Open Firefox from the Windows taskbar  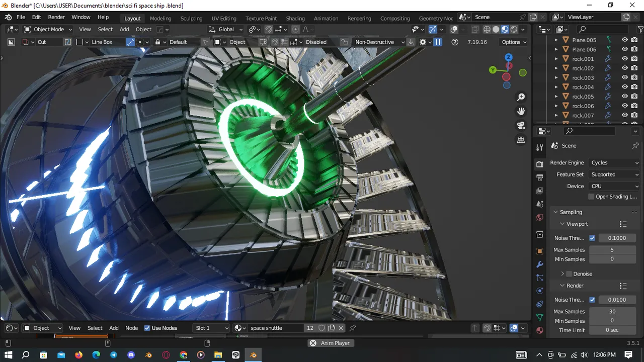[78, 355]
